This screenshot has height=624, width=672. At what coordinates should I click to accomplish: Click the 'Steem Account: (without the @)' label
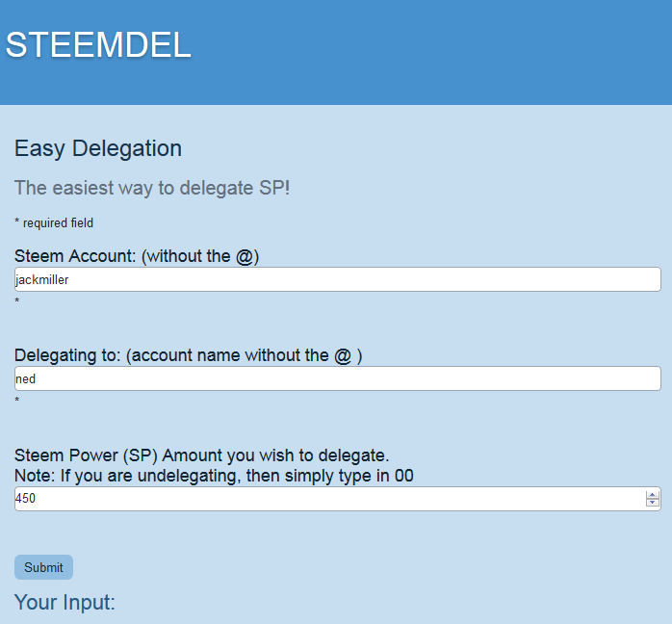click(x=137, y=256)
